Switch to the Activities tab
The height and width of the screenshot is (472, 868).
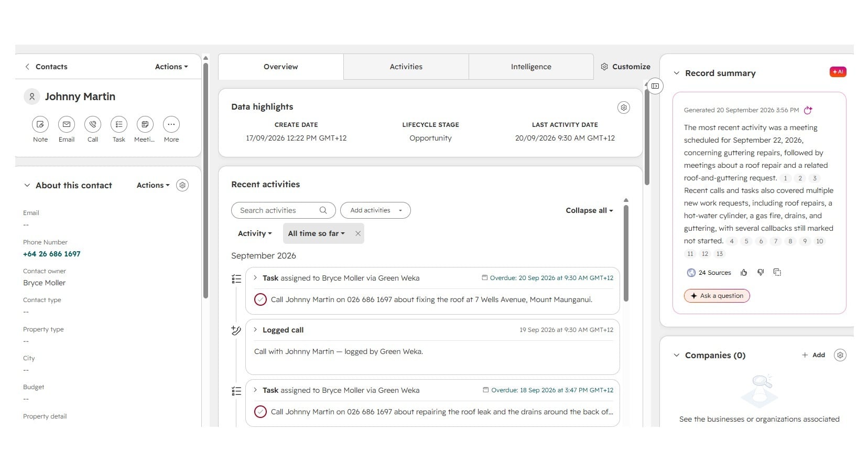point(406,67)
